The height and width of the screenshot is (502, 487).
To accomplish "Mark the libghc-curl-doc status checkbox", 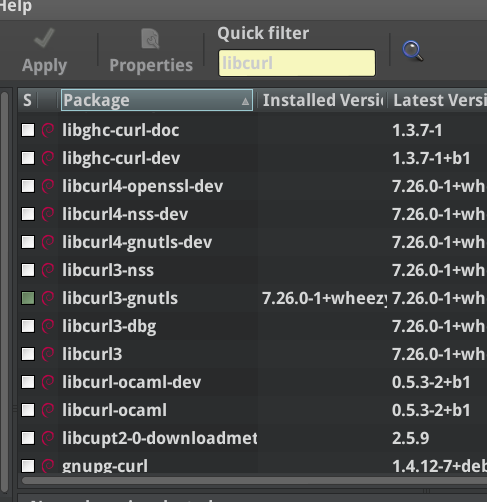I will tap(28, 130).
